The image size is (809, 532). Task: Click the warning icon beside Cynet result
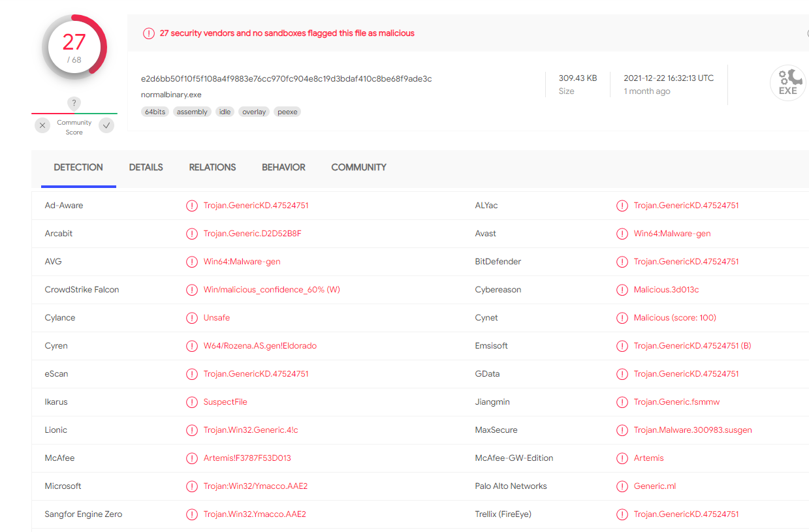622,318
